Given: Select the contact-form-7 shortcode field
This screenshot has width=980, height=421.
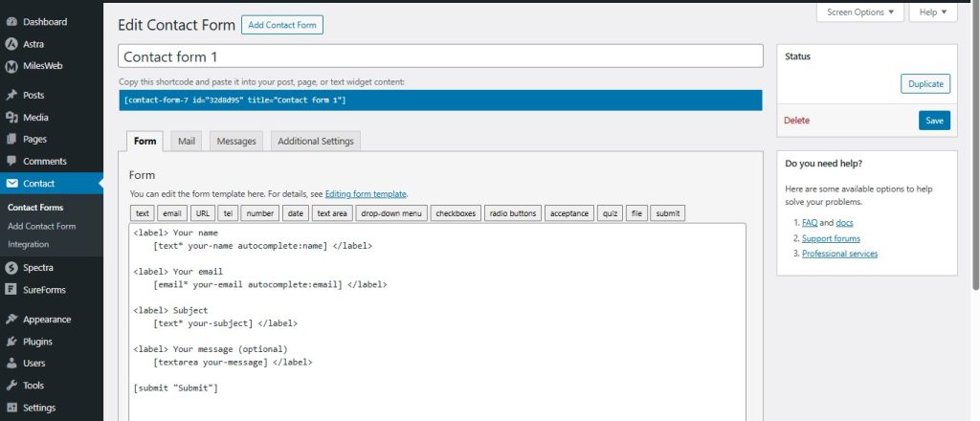Looking at the screenshot, I should [x=440, y=100].
